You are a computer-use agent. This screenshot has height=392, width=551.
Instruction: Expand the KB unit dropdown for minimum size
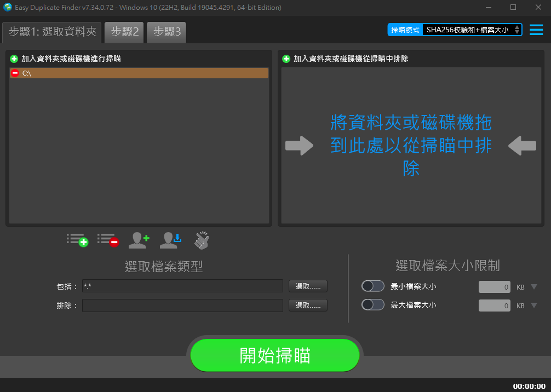(534, 287)
